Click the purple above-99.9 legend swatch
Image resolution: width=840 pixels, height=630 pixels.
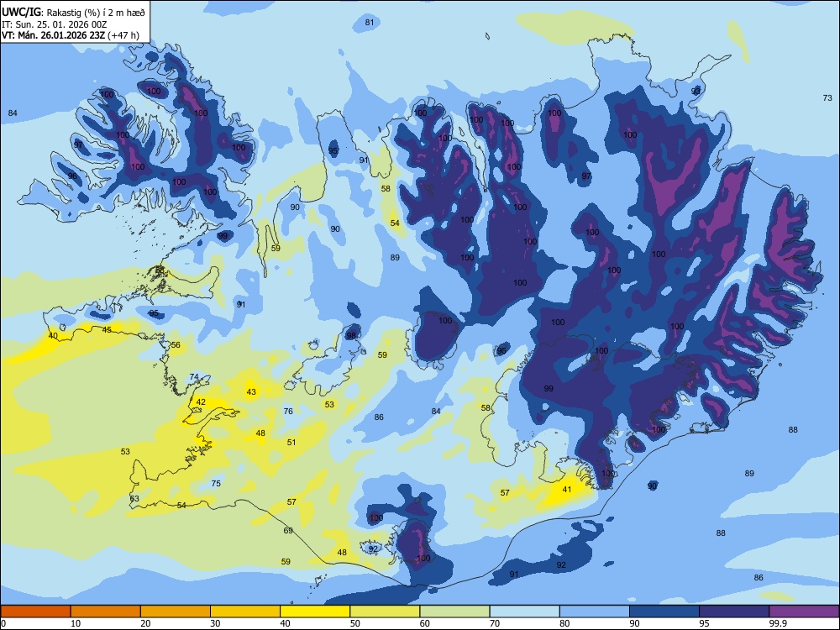804,612
